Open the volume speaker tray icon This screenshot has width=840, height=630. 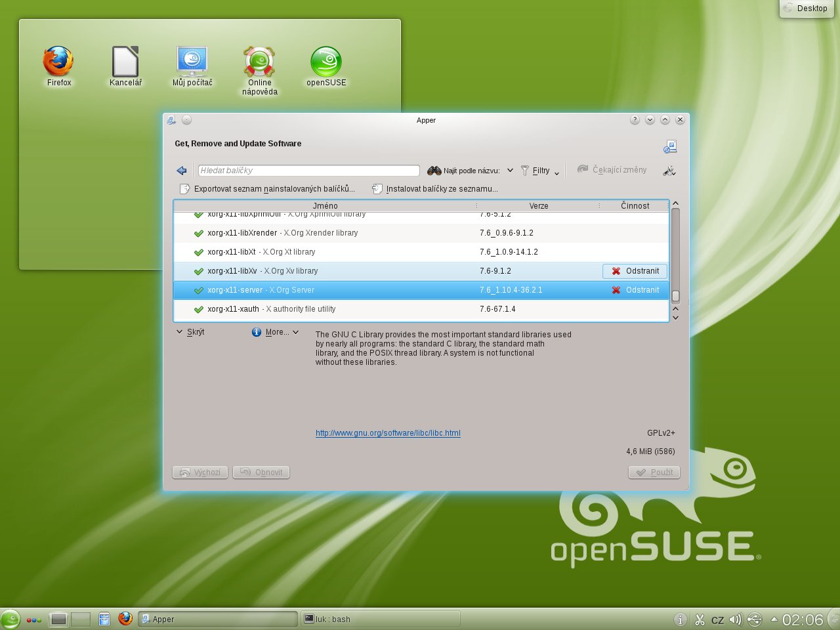pos(736,619)
